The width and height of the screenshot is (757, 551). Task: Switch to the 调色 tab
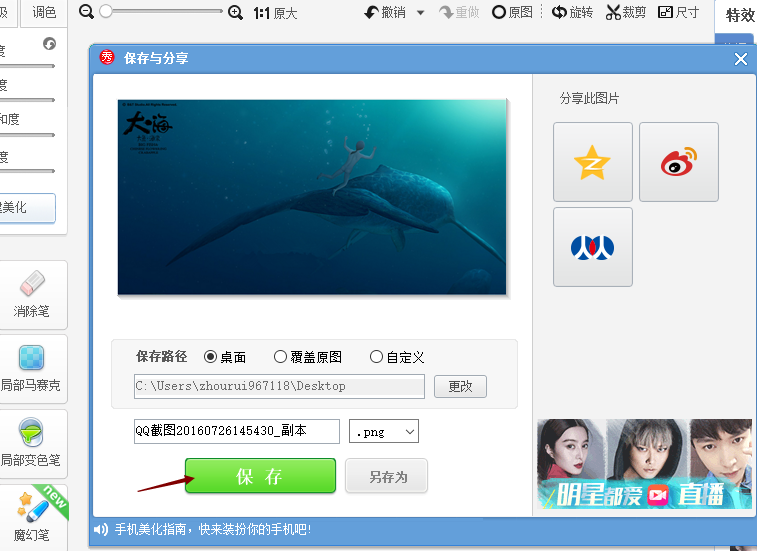pyautogui.click(x=44, y=12)
